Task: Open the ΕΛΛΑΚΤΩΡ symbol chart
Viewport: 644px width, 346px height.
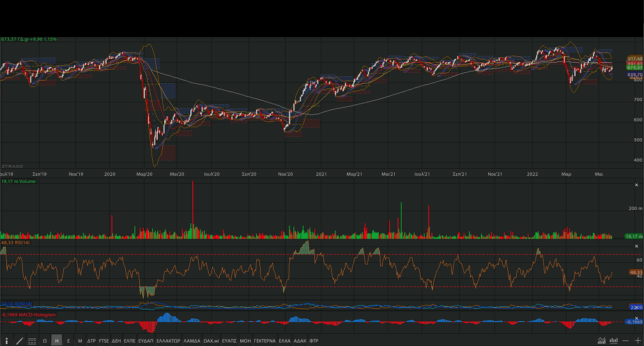Action: (168, 341)
